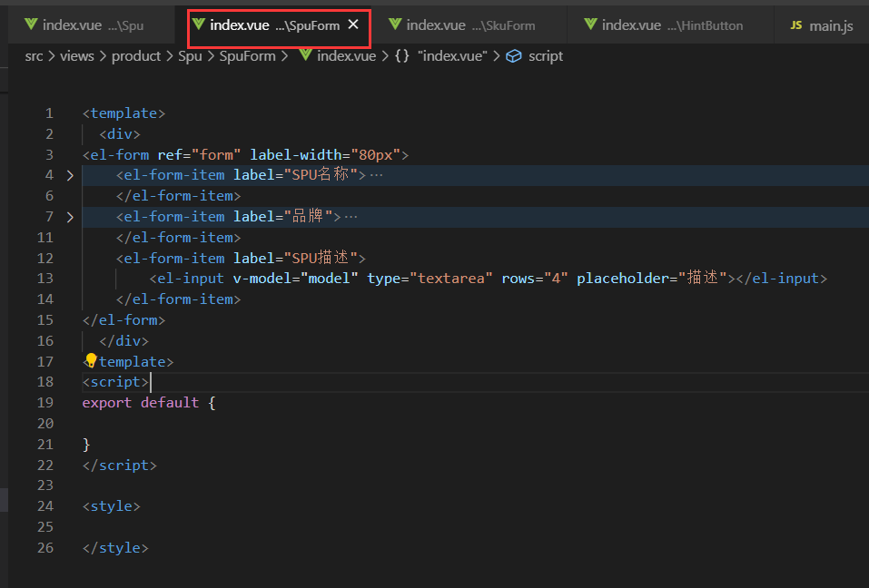Click the Vue icon on the HintButton tab
This screenshot has width=869, height=588.
[x=590, y=24]
